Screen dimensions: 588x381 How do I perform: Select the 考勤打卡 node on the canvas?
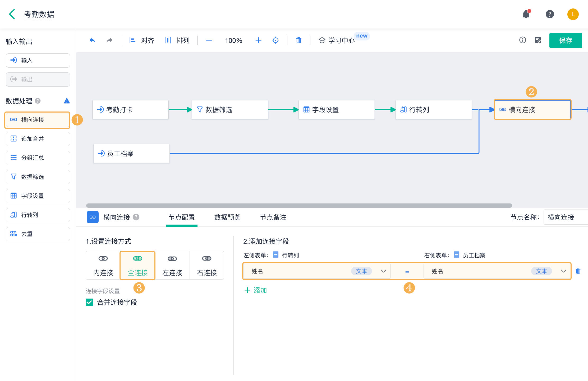coord(131,110)
